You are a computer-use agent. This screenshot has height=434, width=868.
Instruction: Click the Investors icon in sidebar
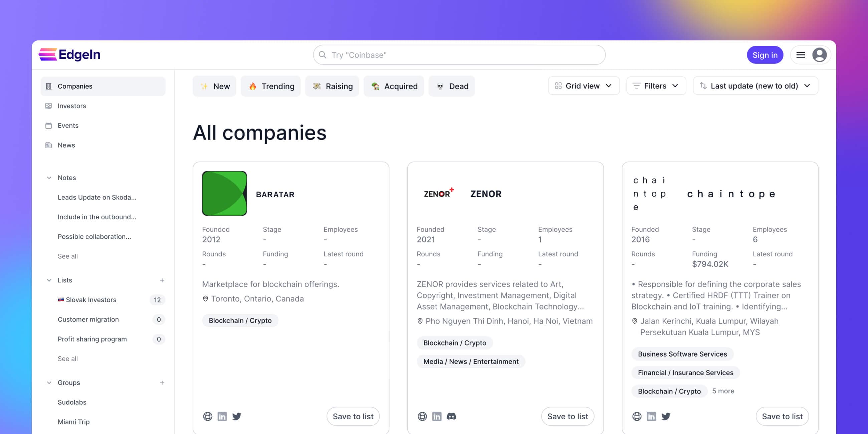click(48, 106)
